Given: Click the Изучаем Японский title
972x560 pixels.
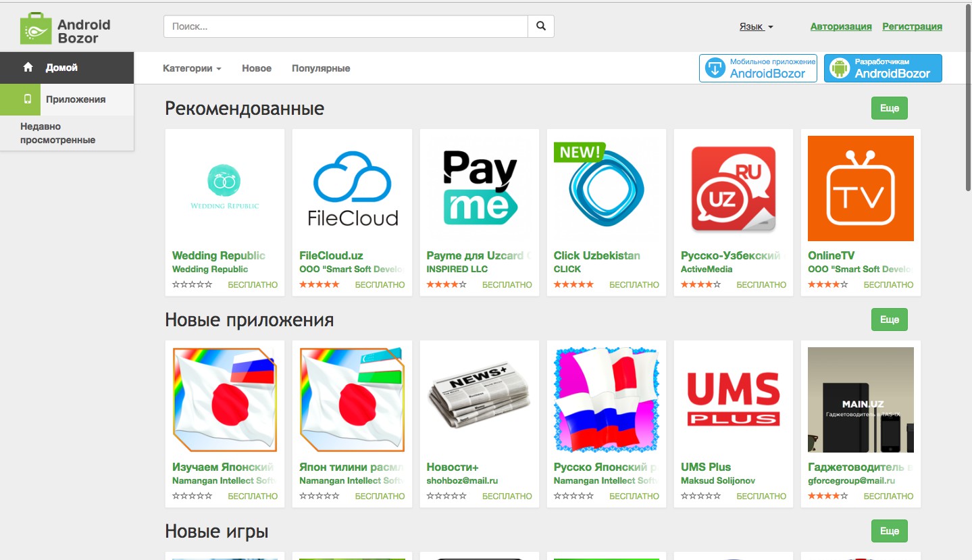Looking at the screenshot, I should click(223, 467).
